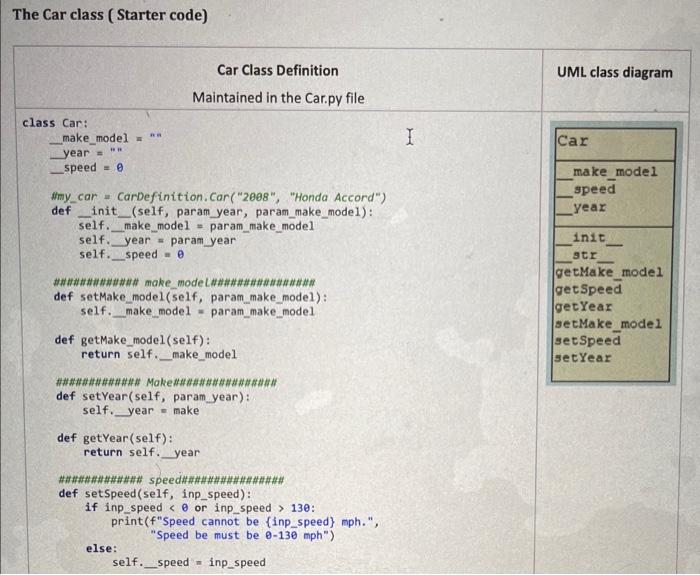The width and height of the screenshot is (700, 575).
Task: Click the 'else:' code line
Action: point(101,548)
